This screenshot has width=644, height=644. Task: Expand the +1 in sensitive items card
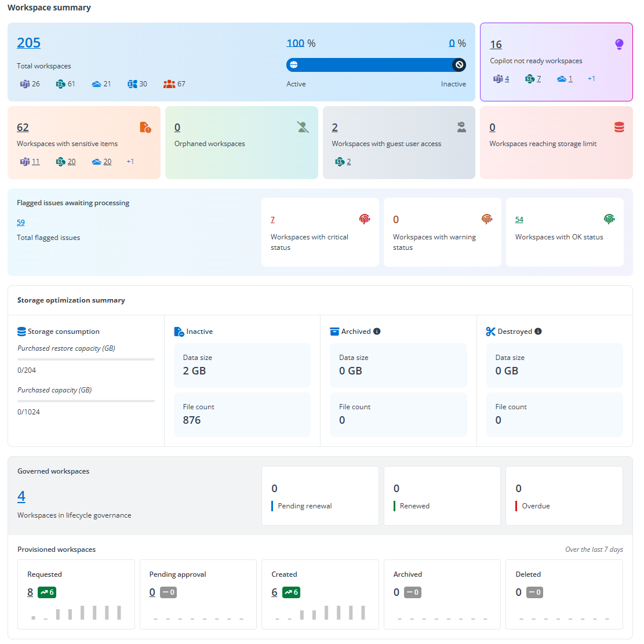130,162
